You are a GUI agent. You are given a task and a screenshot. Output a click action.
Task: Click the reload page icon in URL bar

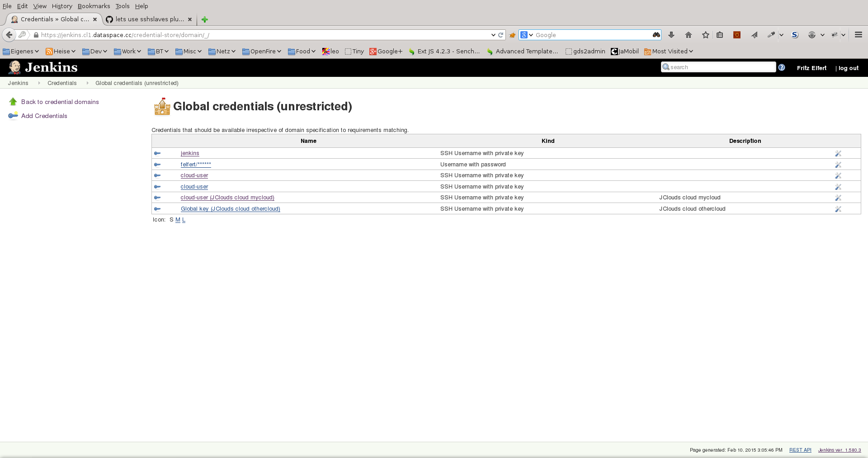click(501, 35)
